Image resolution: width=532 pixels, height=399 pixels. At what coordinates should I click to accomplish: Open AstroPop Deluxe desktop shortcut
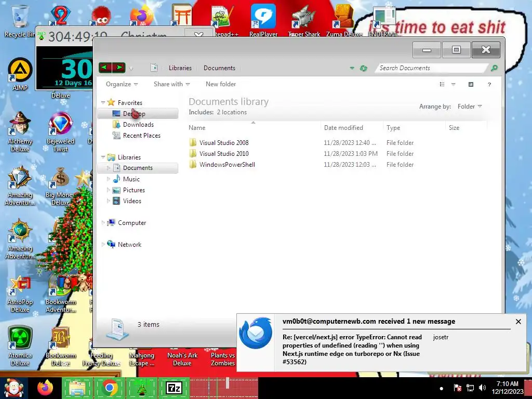tap(20, 294)
